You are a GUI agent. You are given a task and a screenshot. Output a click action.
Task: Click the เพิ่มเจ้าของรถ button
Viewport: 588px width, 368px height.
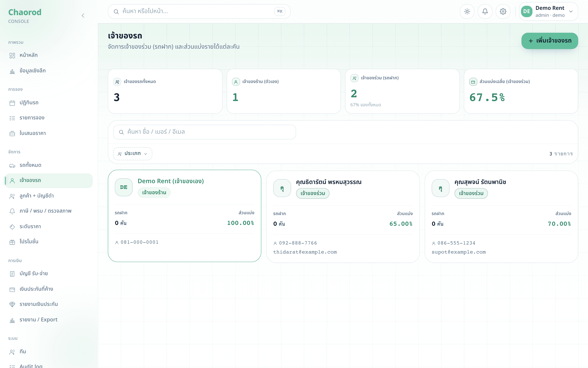(550, 41)
